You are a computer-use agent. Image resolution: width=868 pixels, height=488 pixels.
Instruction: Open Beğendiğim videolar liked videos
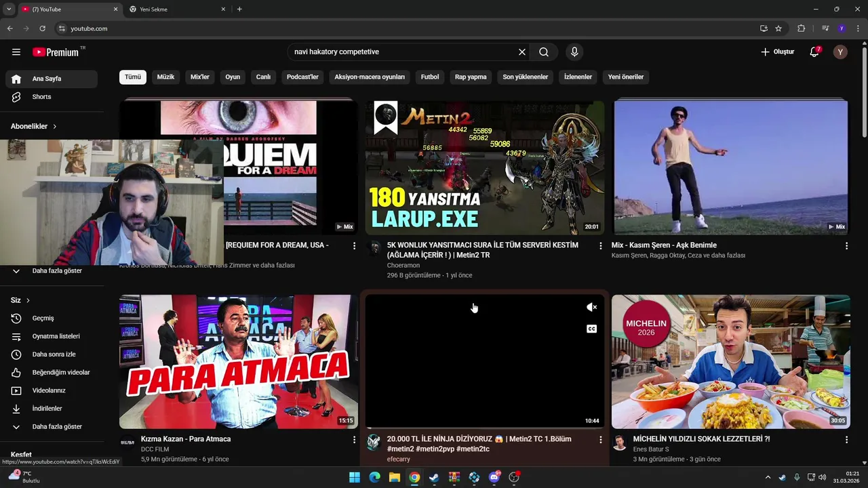pyautogui.click(x=52, y=372)
